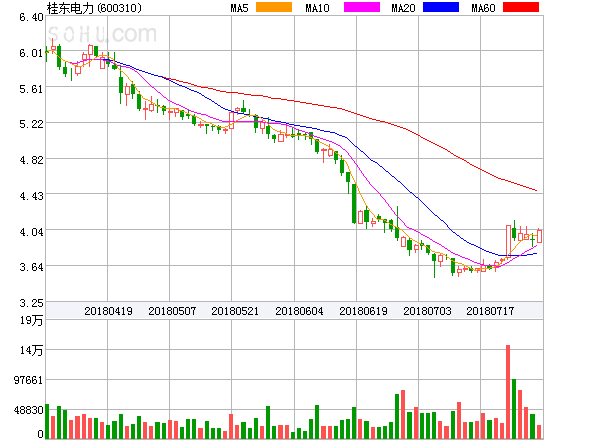
Task: Click the 4.82 price axis label
Action: [x=31, y=160]
